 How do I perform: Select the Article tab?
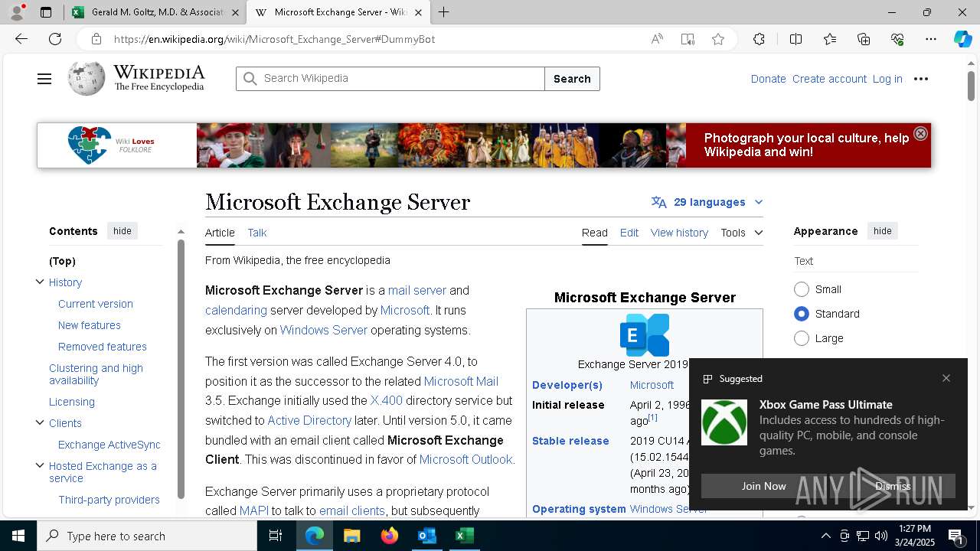coord(220,233)
